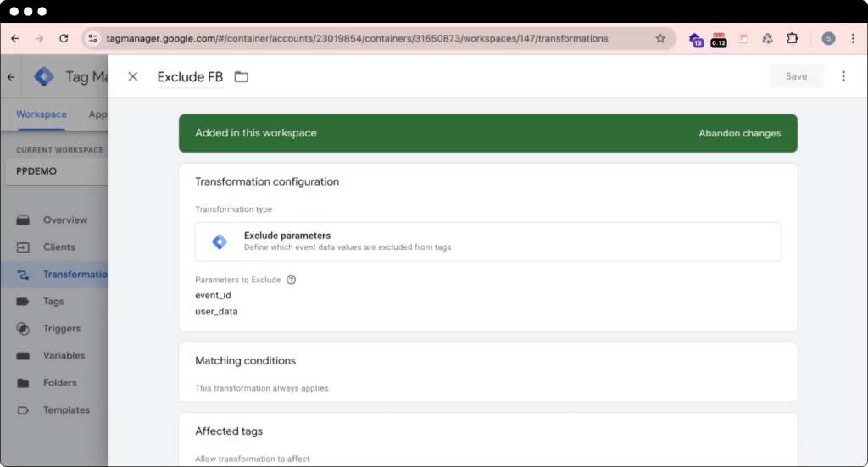Viewport: 868px width, 467px height.
Task: Open the three-dot more actions menu
Action: pyautogui.click(x=843, y=76)
